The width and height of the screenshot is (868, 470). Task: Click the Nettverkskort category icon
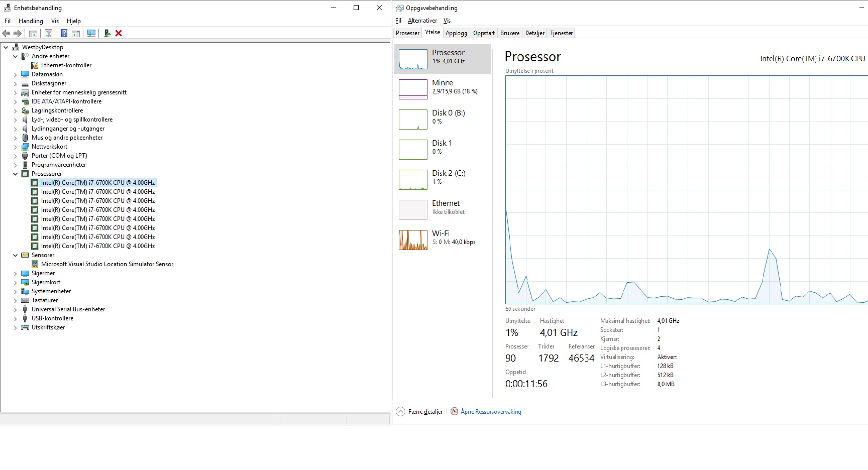(x=25, y=147)
